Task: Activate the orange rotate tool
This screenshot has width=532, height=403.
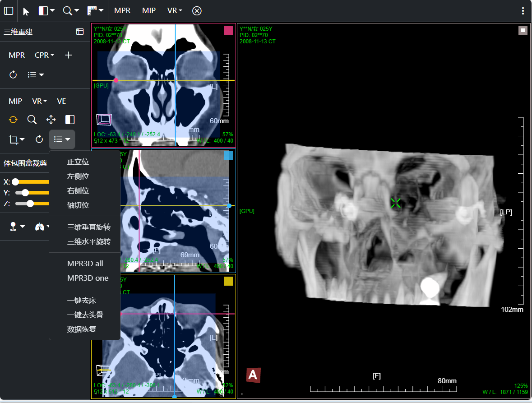Action: click(x=13, y=120)
